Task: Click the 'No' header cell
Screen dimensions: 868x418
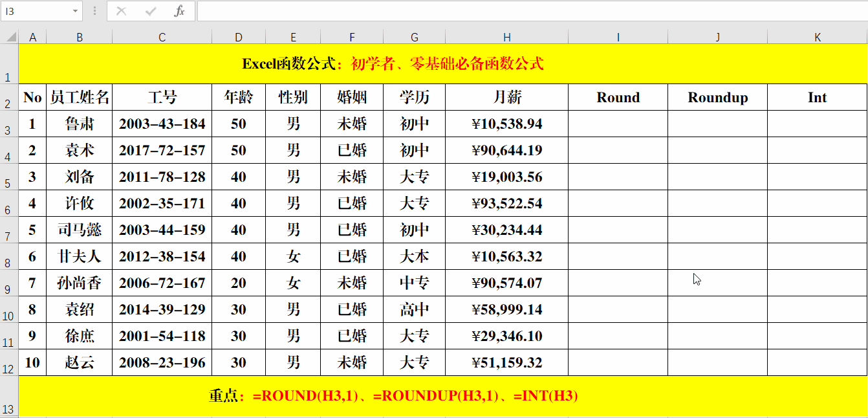Action: (x=33, y=97)
